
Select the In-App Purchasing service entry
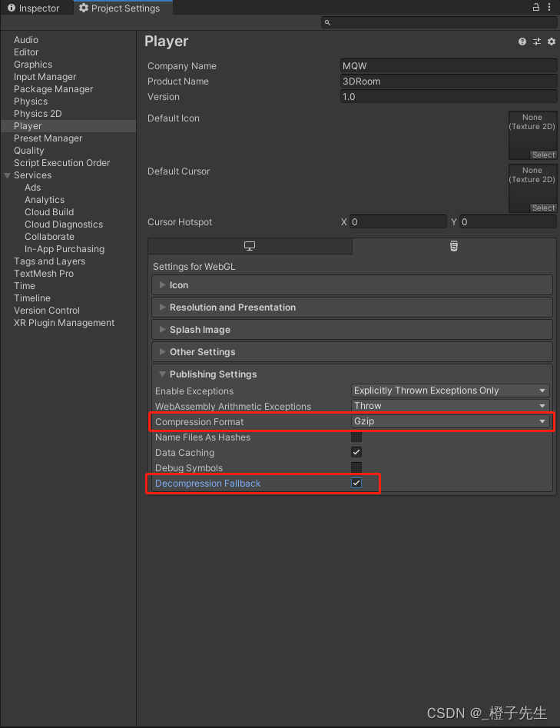click(65, 249)
